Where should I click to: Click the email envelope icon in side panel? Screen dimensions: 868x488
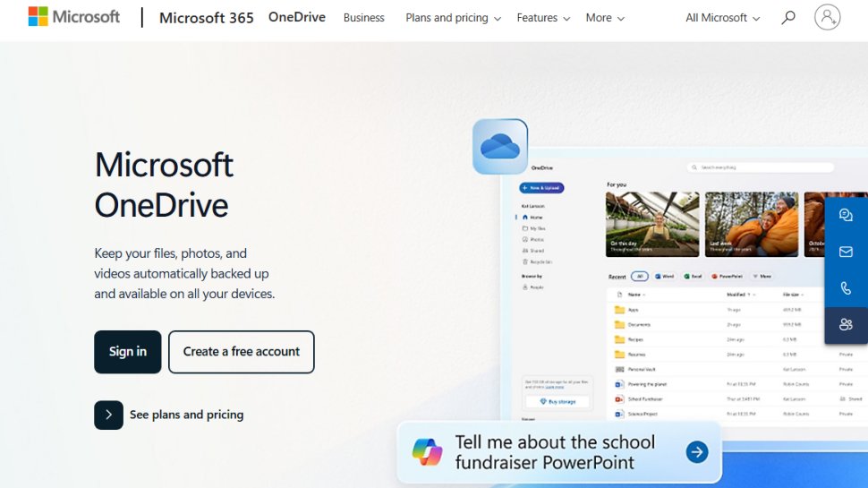point(846,252)
